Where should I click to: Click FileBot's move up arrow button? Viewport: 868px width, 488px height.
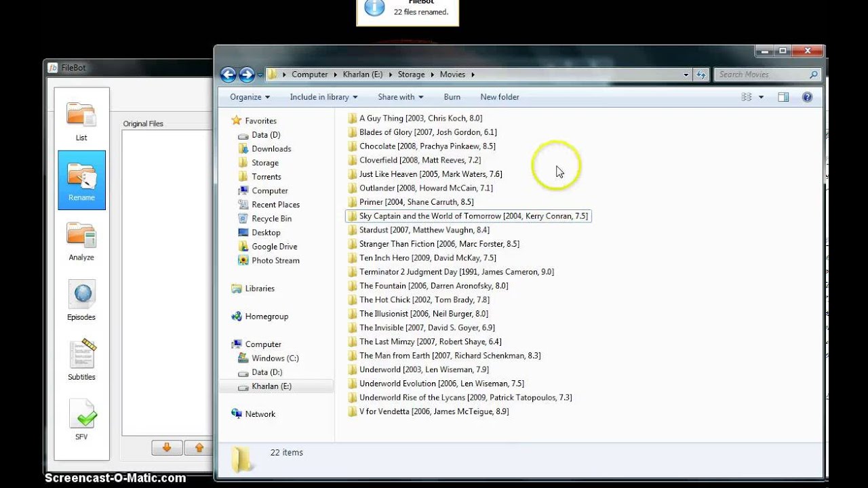coord(199,447)
